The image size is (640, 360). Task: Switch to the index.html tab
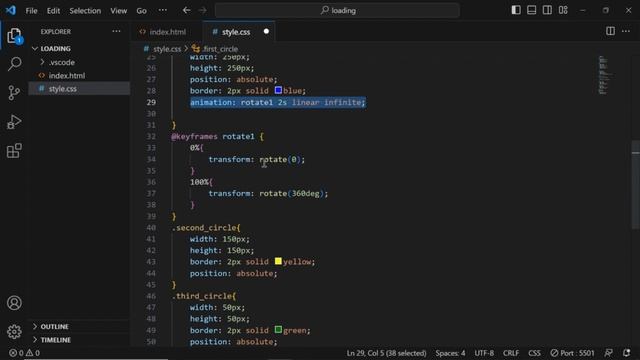pos(167,32)
